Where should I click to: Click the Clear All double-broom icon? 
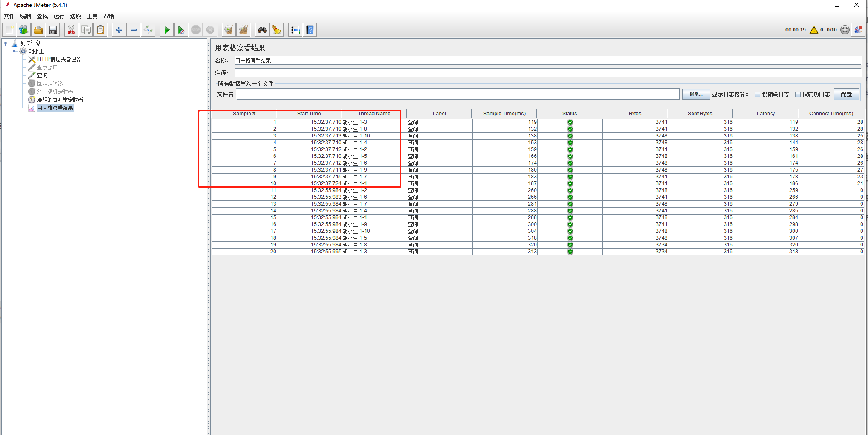(243, 30)
